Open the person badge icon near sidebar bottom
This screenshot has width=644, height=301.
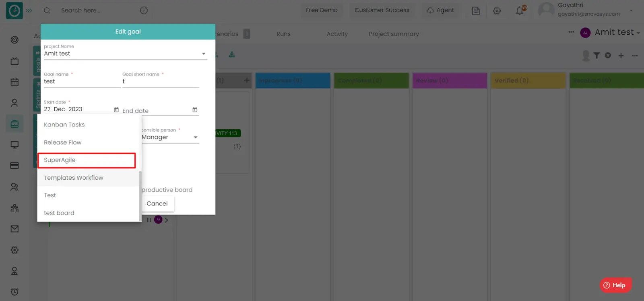(14, 271)
